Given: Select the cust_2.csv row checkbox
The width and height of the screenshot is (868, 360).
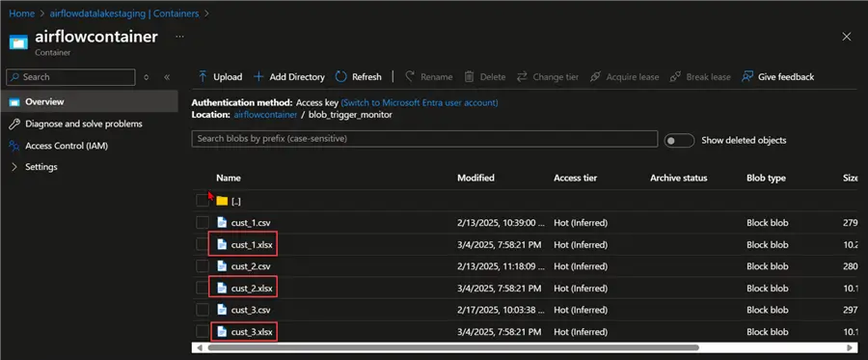Looking at the screenshot, I should [x=203, y=266].
